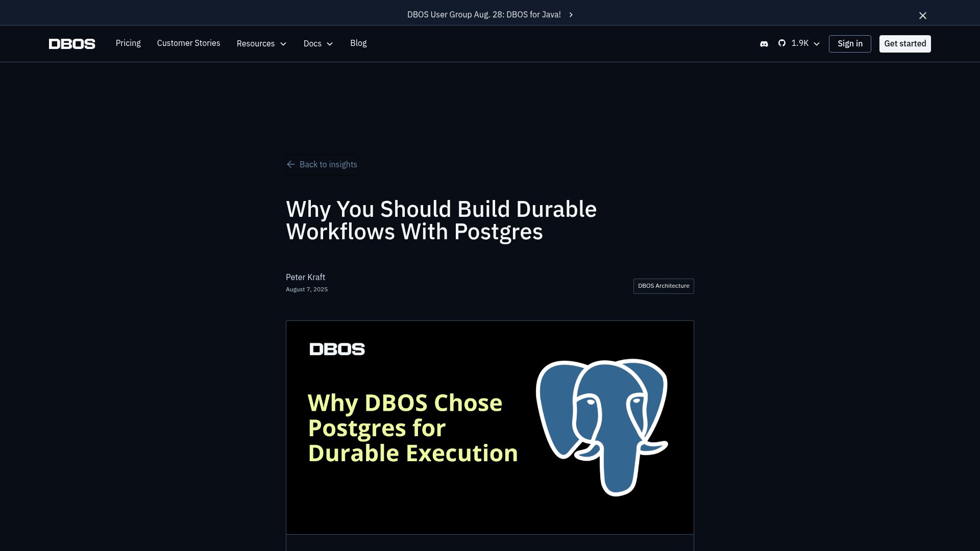Expand the Docs dropdown menu
Image resolution: width=980 pixels, height=551 pixels.
[318, 44]
